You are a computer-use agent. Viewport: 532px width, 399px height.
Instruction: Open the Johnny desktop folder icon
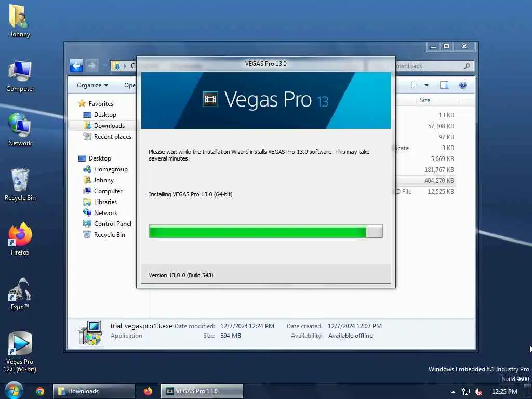coord(20,22)
